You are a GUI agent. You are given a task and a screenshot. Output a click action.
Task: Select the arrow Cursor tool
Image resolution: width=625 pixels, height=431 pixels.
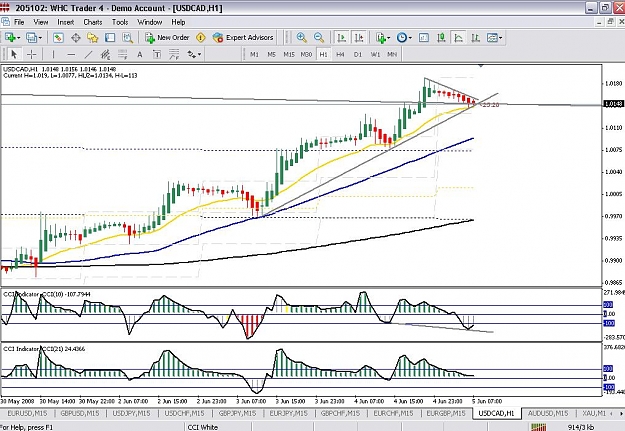pyautogui.click(x=14, y=54)
